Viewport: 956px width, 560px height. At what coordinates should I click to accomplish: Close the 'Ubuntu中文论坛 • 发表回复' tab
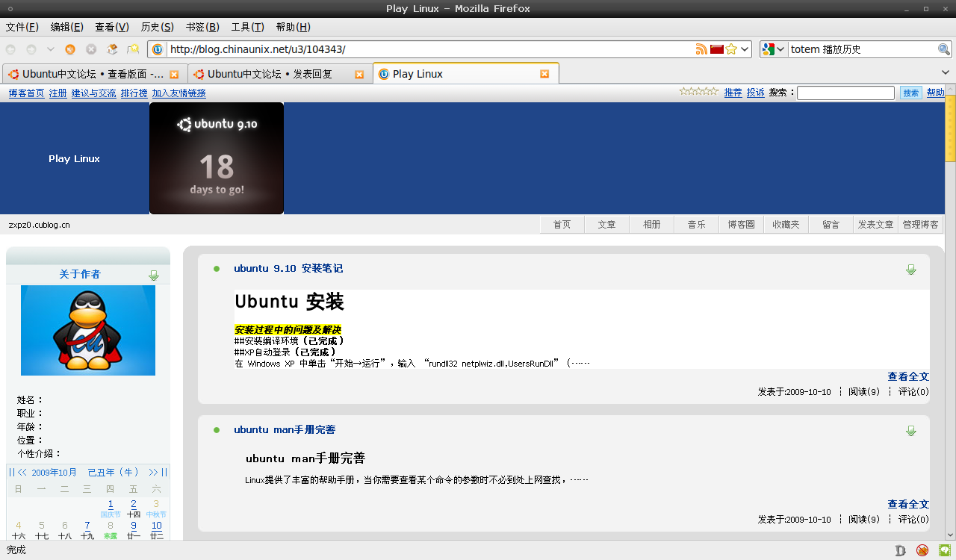point(359,74)
